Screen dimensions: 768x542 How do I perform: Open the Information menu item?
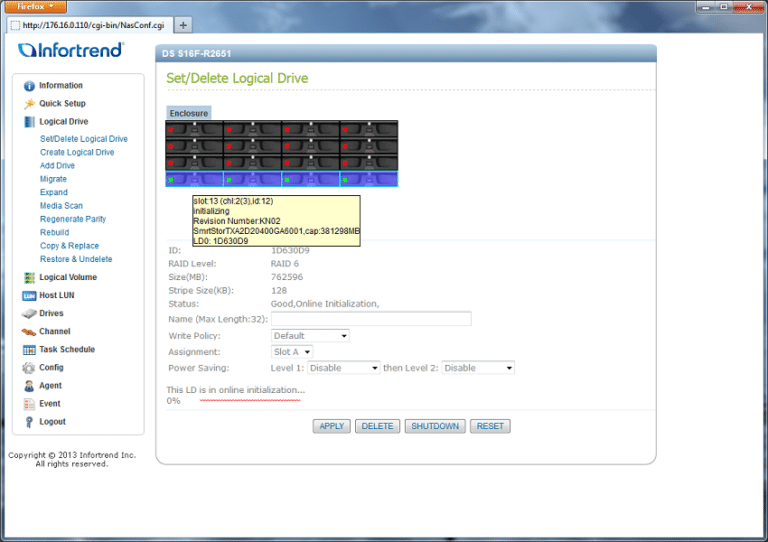61,85
